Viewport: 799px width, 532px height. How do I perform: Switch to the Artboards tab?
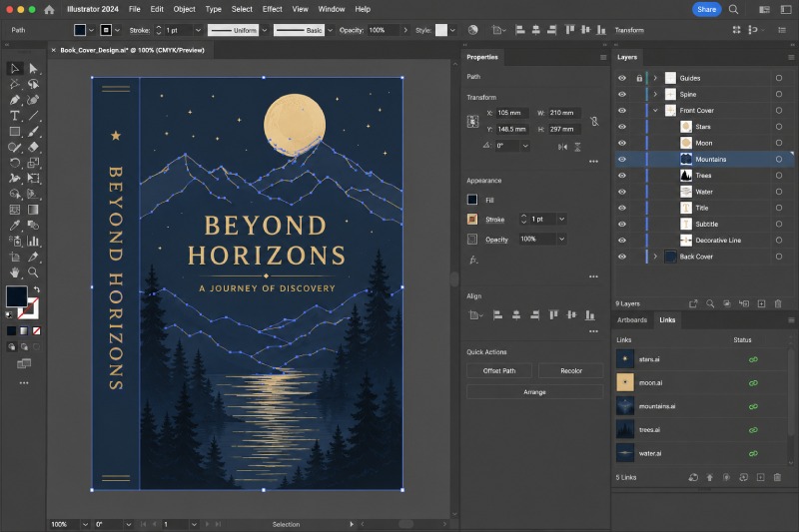(x=632, y=320)
